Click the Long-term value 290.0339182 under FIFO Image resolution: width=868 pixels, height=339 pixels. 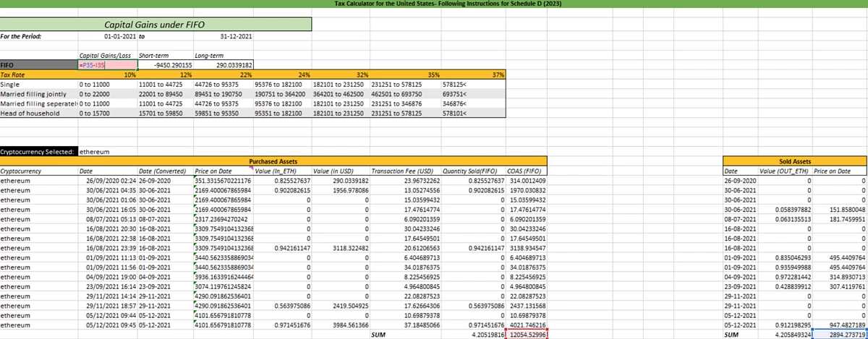tap(223, 64)
